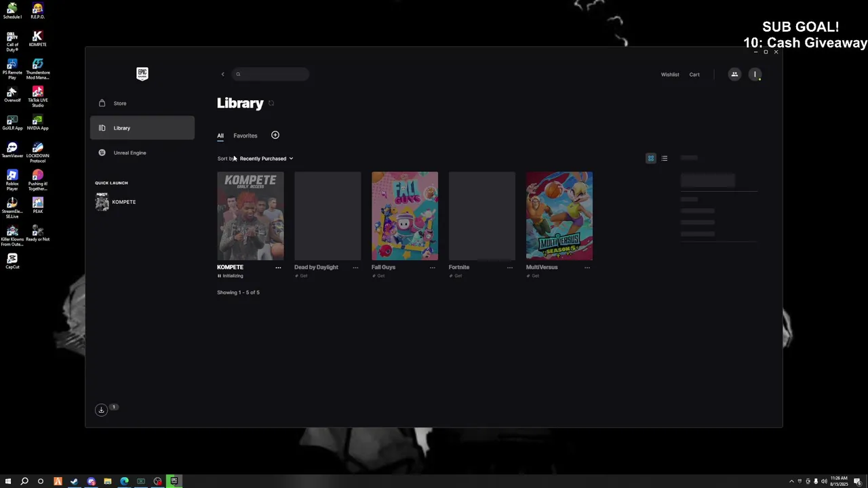
Task: Open the Downloads icon at sidebar bottom
Action: point(101,410)
